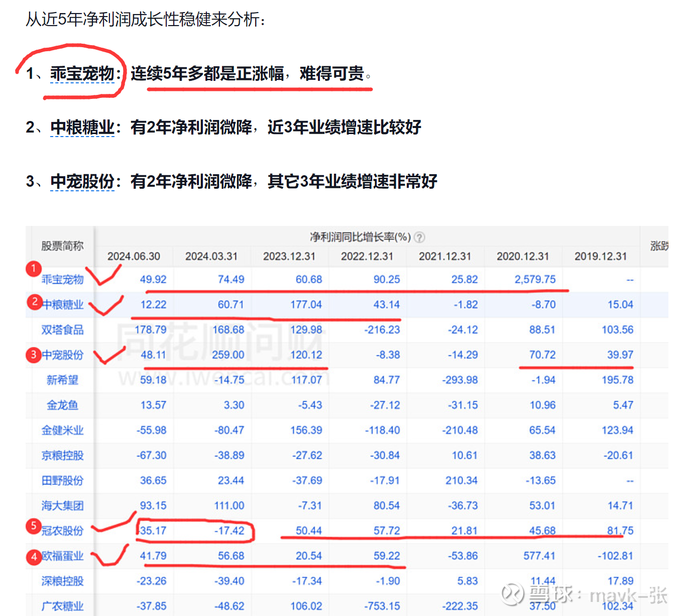This screenshot has width=687, height=616.
Task: Select the cell showing -67.30
Action: click(152, 455)
